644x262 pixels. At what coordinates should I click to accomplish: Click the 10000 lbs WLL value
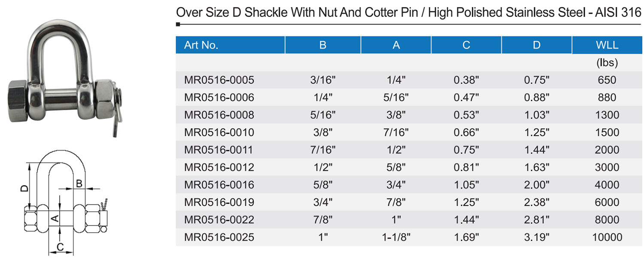607,237
